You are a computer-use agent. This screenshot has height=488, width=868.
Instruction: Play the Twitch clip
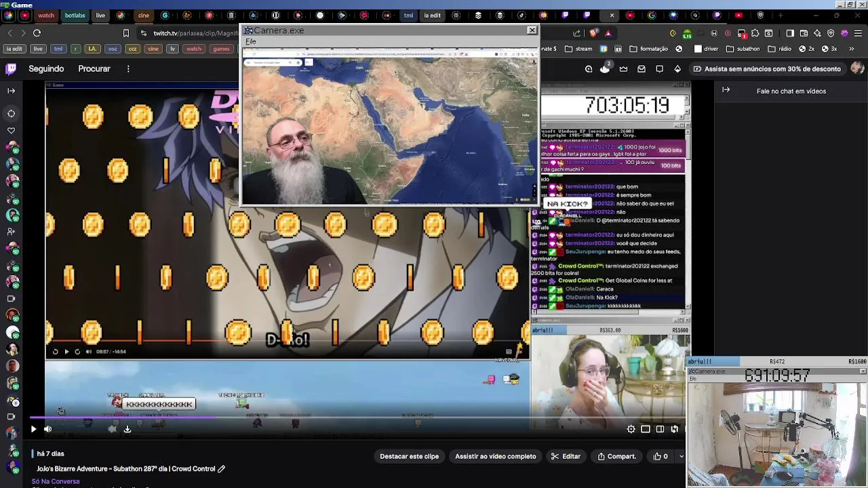coord(33,428)
